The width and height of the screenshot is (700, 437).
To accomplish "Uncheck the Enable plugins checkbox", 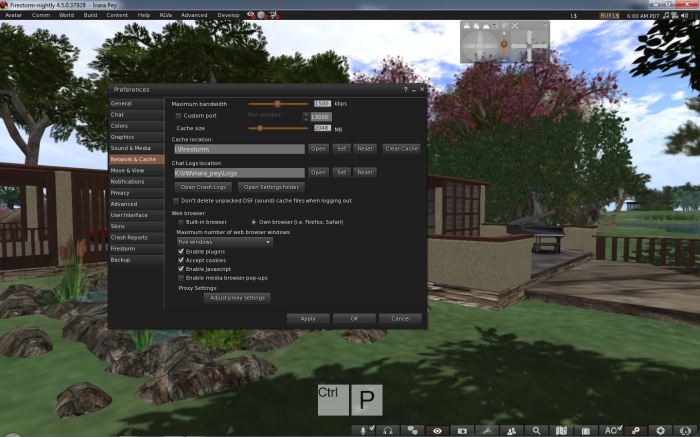I will [181, 252].
